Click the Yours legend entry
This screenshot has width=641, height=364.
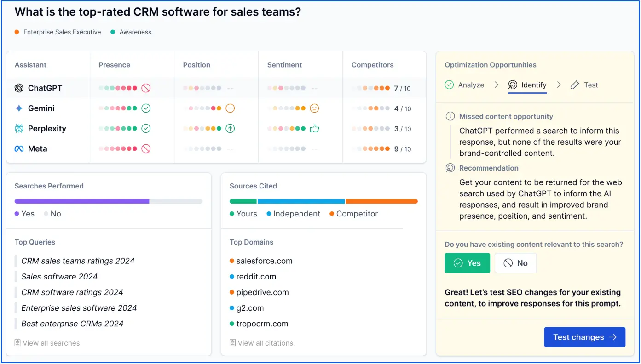[x=243, y=214]
